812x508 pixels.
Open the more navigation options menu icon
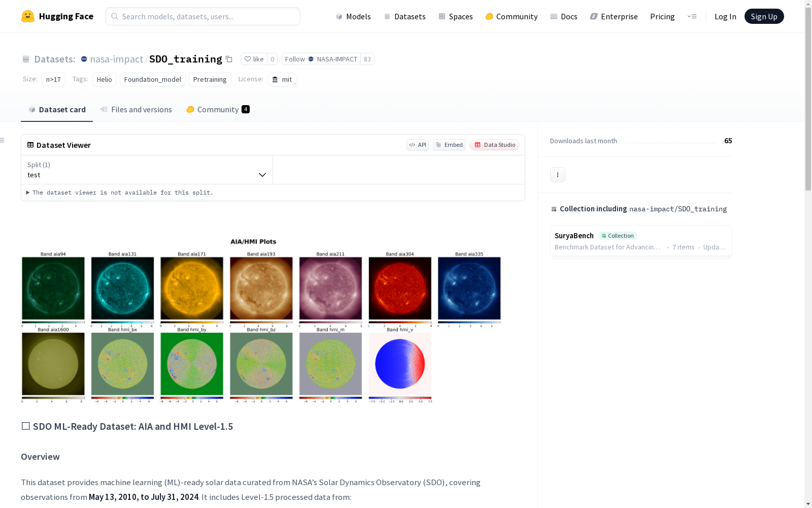(692, 16)
